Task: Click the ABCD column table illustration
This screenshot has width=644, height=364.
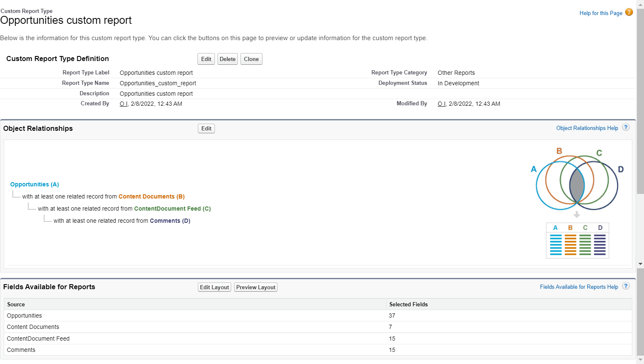Action: point(577,240)
